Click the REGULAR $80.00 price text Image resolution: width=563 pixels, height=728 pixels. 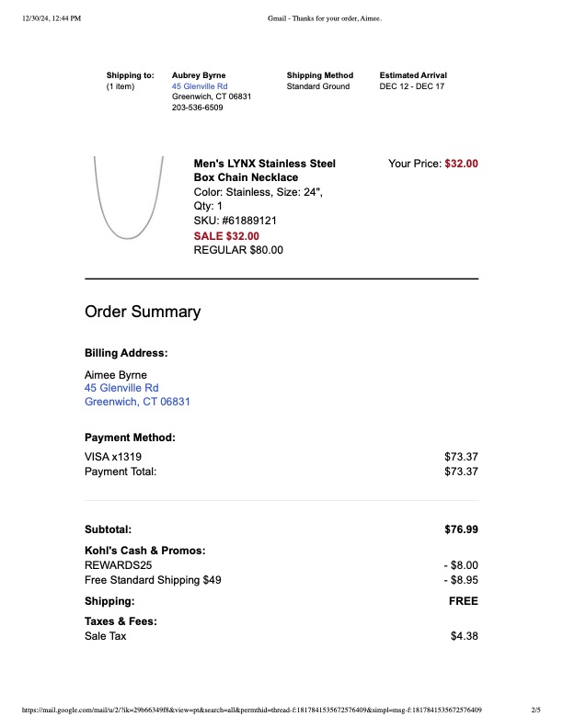pos(238,250)
